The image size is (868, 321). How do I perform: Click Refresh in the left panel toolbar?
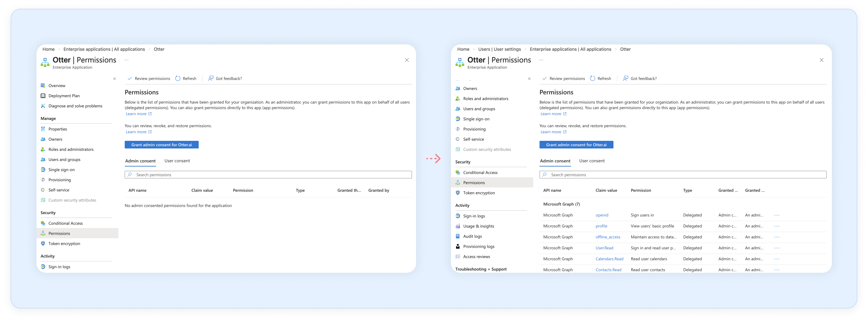pyautogui.click(x=186, y=78)
